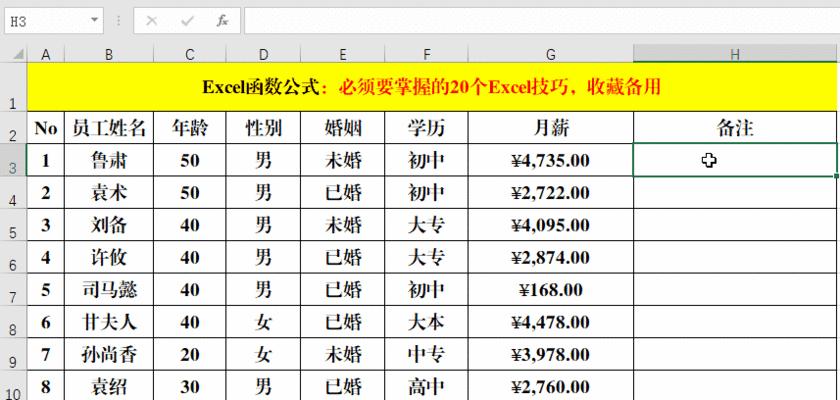Select 未婚 cell in 鲁肃 row
The image size is (840, 400).
click(343, 160)
